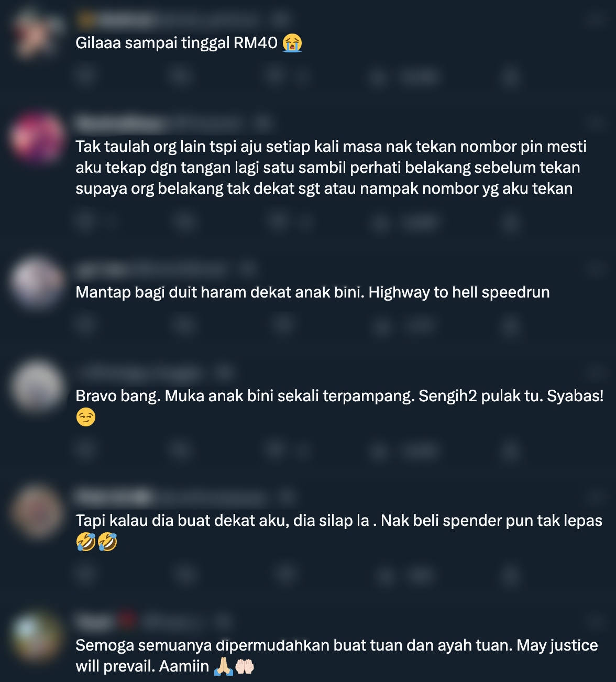The height and width of the screenshot is (682, 616).
Task: Open username of the pin number tweet author
Action: (119, 124)
